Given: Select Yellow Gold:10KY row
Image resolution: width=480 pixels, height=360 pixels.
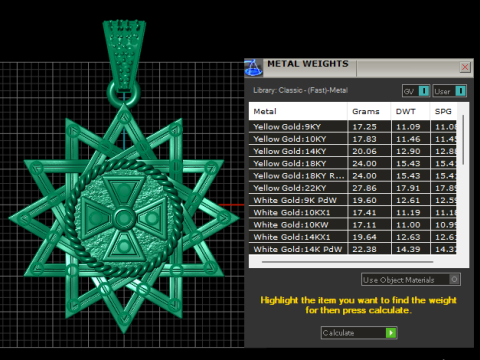Looking at the screenshot, I should (x=353, y=139).
